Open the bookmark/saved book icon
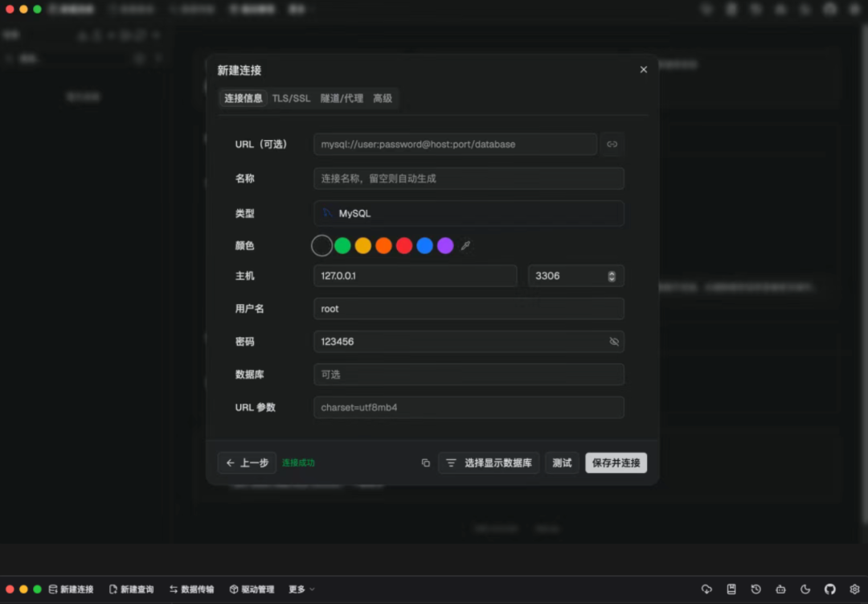This screenshot has height=604, width=868. 731,589
